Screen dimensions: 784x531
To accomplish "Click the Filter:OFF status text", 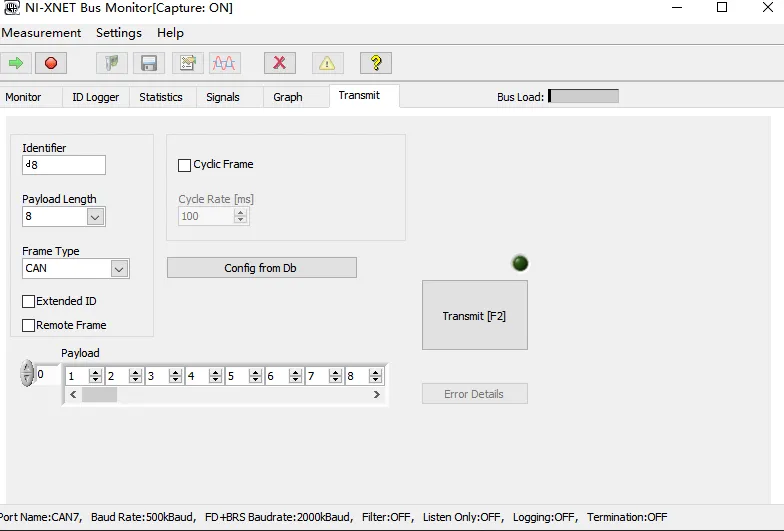I will tap(388, 517).
